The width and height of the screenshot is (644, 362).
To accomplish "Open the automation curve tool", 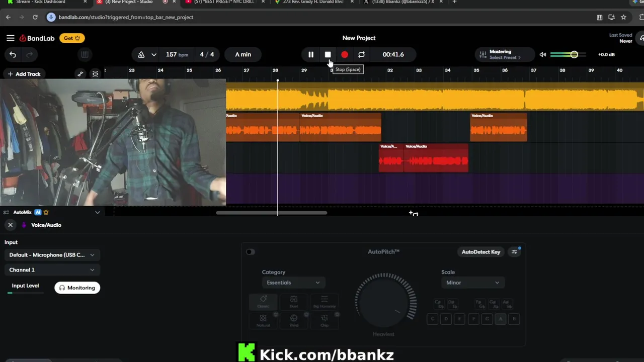I will (80, 74).
